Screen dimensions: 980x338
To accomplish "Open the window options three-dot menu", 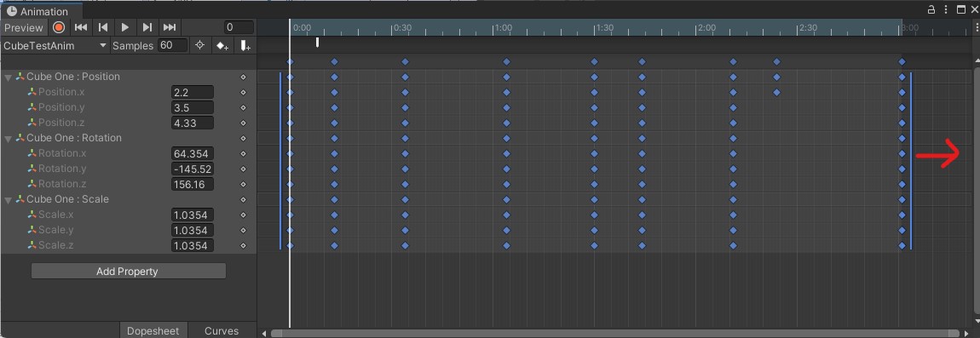I will (946, 9).
